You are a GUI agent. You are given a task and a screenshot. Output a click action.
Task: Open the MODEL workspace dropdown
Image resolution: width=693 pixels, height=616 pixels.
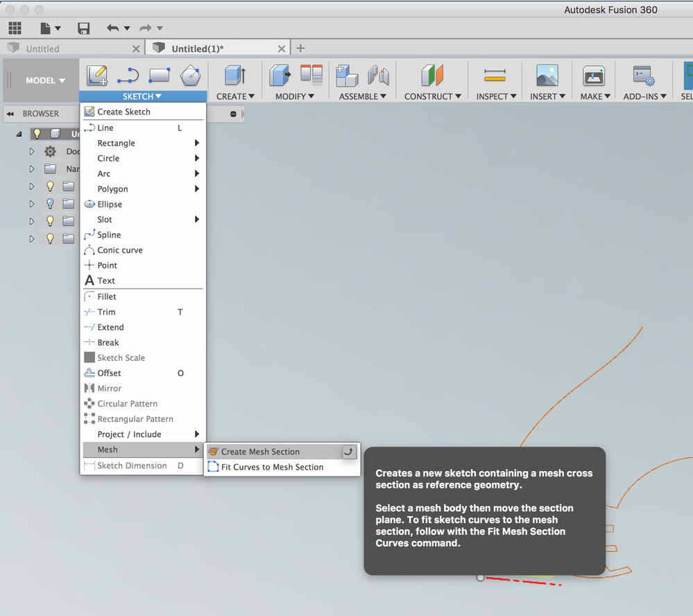pos(45,80)
